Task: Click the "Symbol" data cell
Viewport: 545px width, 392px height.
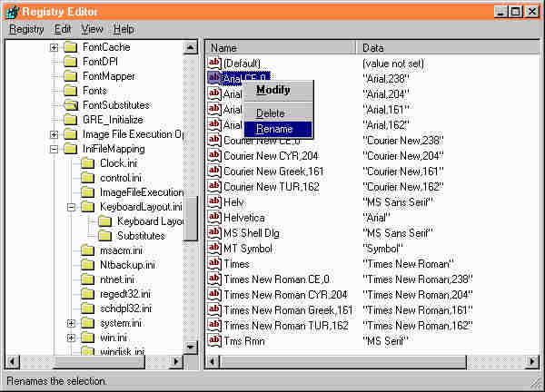Action: pos(382,249)
